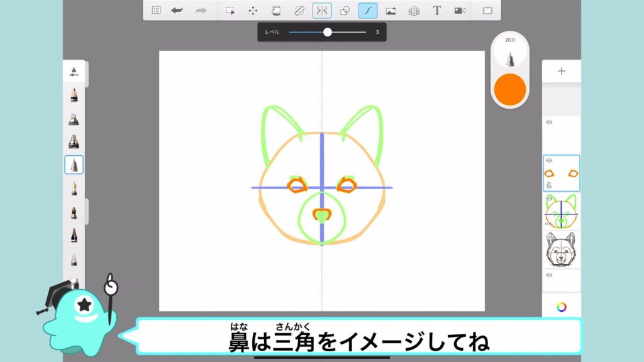
Task: Add a new layer with plus button
Action: point(562,71)
